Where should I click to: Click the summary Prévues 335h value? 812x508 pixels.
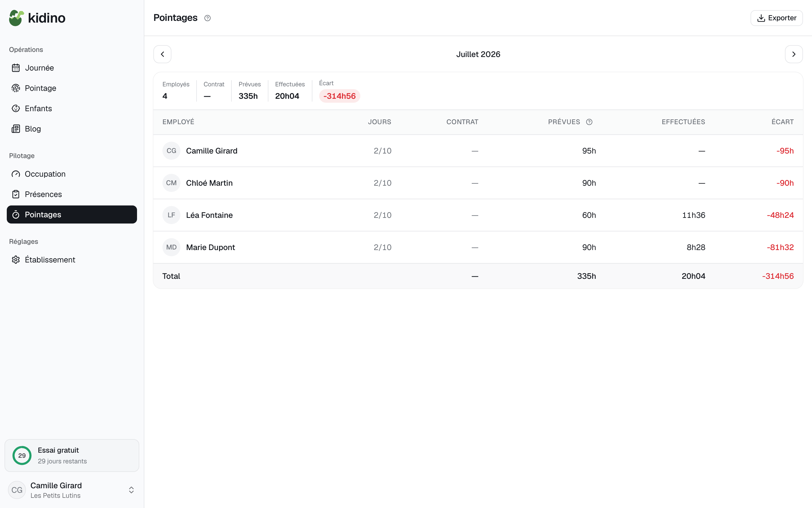(x=248, y=96)
